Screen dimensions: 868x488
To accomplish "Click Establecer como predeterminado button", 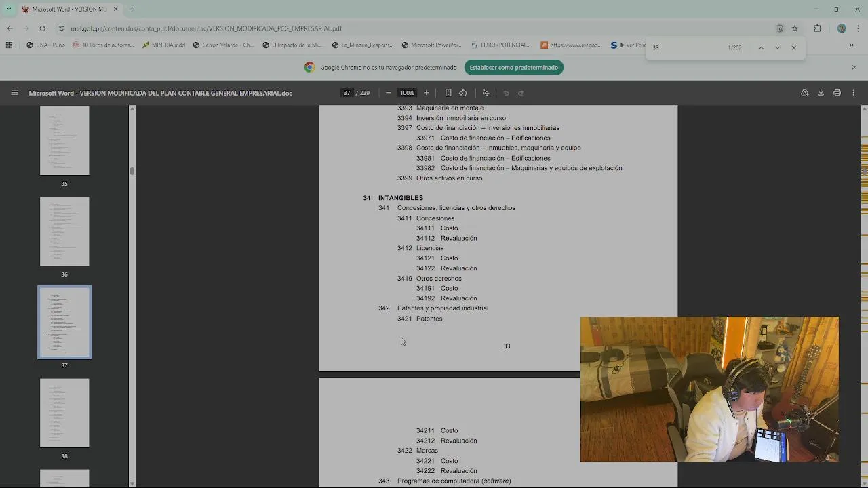I will coord(514,67).
